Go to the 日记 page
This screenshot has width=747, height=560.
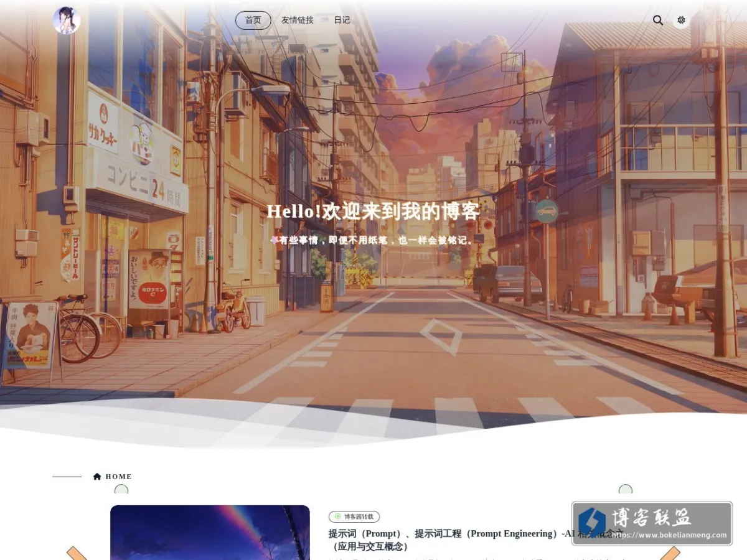pyautogui.click(x=342, y=21)
